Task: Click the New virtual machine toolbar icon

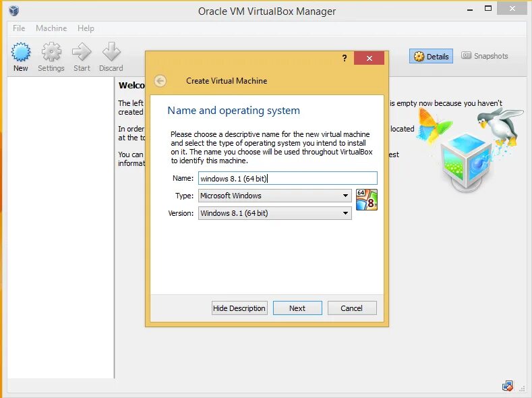Action: 21,57
